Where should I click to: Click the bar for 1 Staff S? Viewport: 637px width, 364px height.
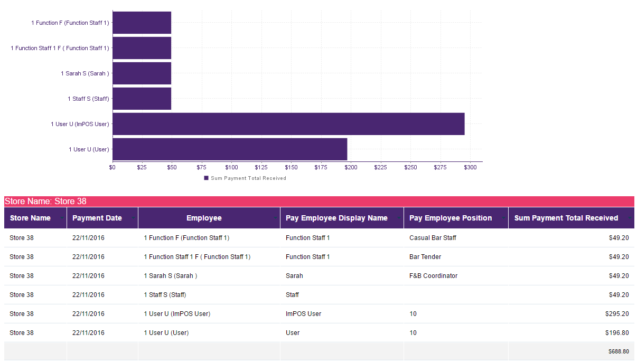pos(142,99)
